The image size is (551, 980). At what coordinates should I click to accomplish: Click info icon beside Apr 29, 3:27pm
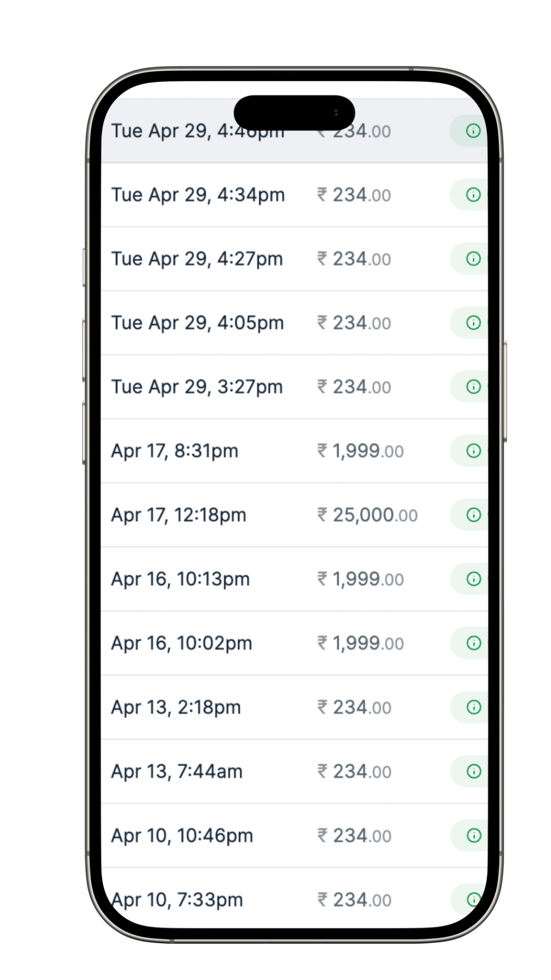[473, 387]
